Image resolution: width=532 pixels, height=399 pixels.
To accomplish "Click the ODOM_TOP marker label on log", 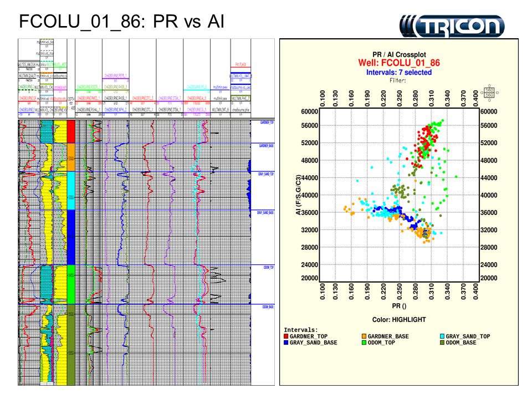I will pyautogui.click(x=268, y=268).
